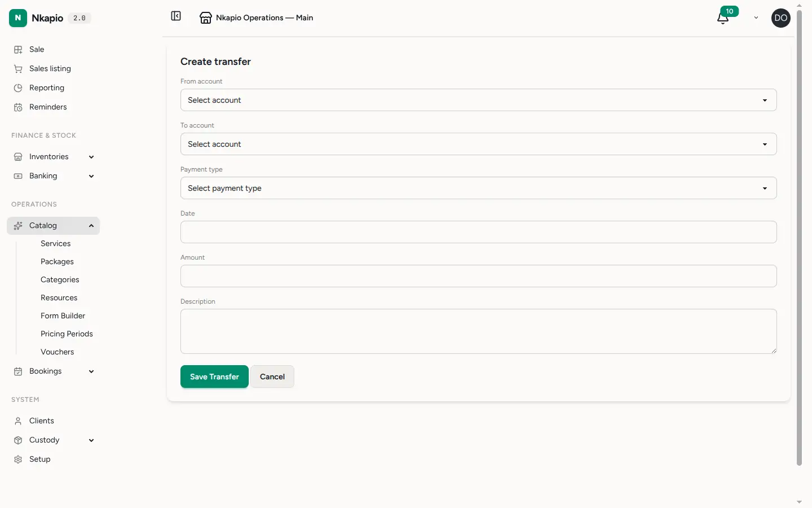Image resolution: width=812 pixels, height=508 pixels.
Task: Open Reminders page
Action: coord(48,107)
